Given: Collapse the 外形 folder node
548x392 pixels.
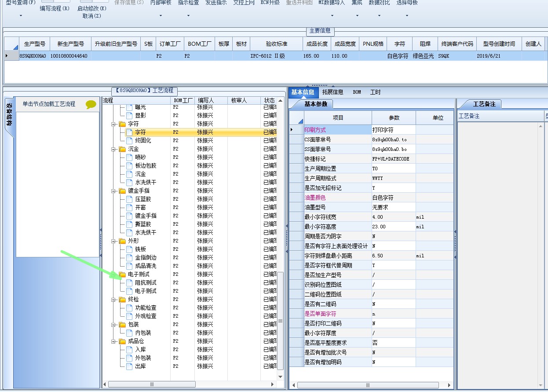Looking at the screenshot, I should (x=113, y=241).
